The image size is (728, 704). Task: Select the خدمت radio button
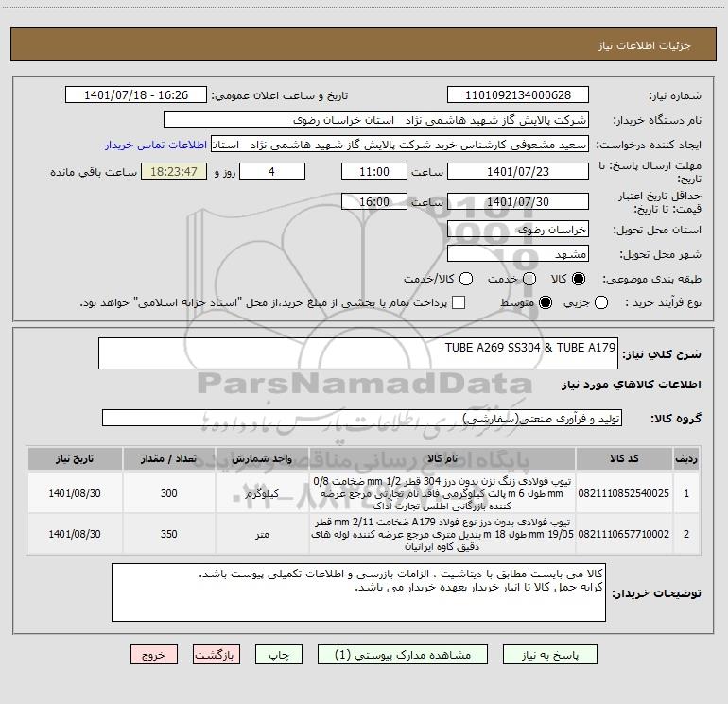[x=529, y=279]
